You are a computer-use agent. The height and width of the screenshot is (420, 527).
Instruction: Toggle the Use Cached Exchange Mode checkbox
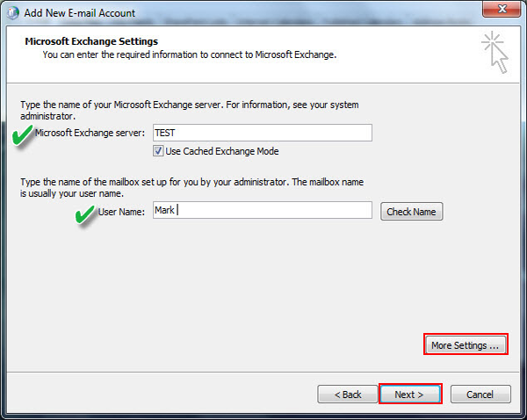158,151
